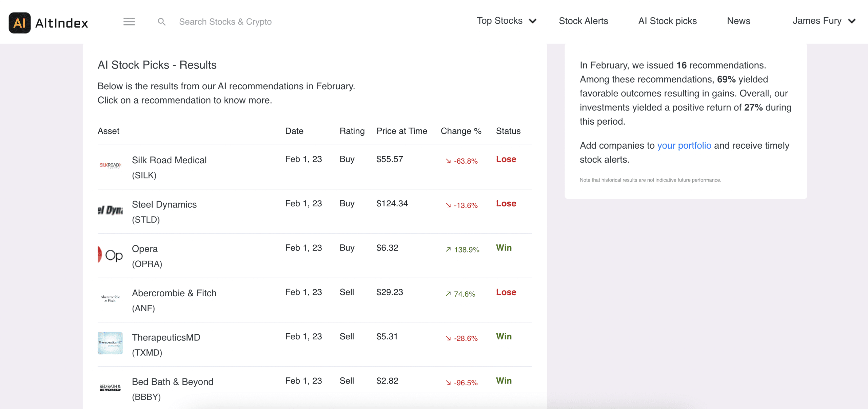The image size is (868, 409).
Task: Click the Date column header
Action: (x=294, y=131)
